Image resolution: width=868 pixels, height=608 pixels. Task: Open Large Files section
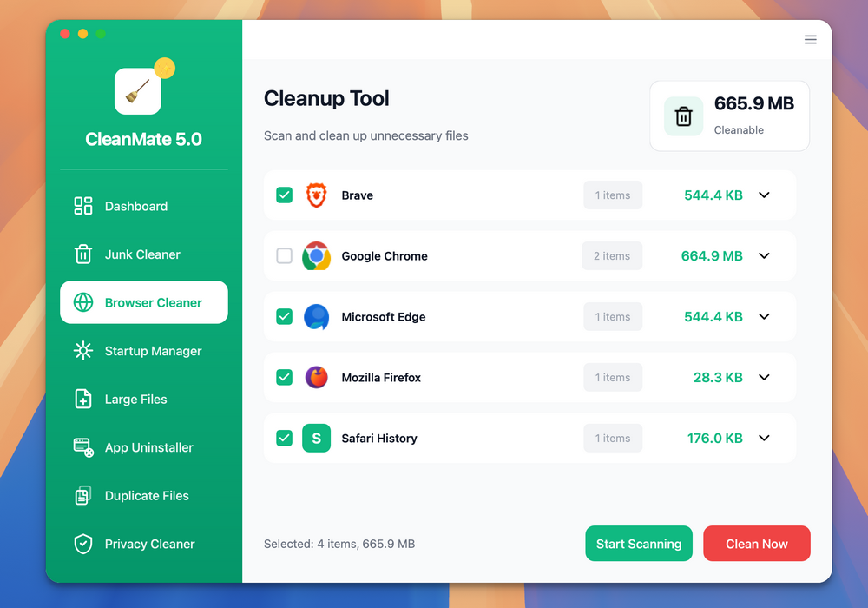[144, 399]
